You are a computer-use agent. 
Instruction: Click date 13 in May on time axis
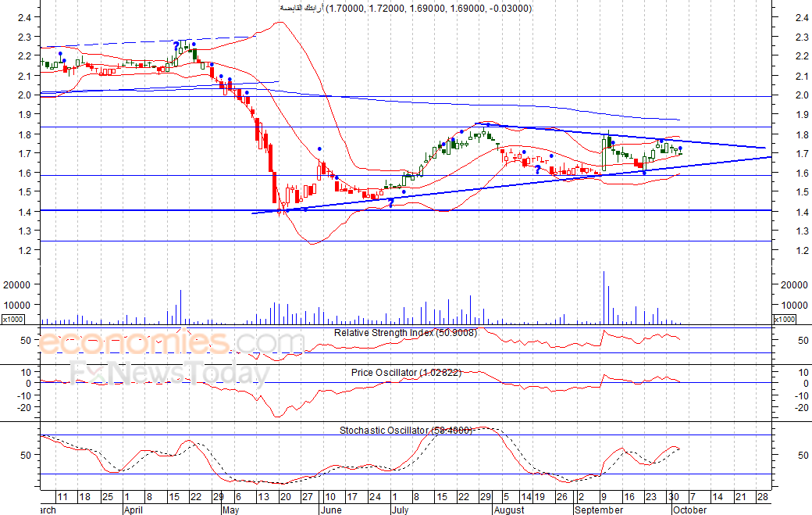[x=263, y=497]
